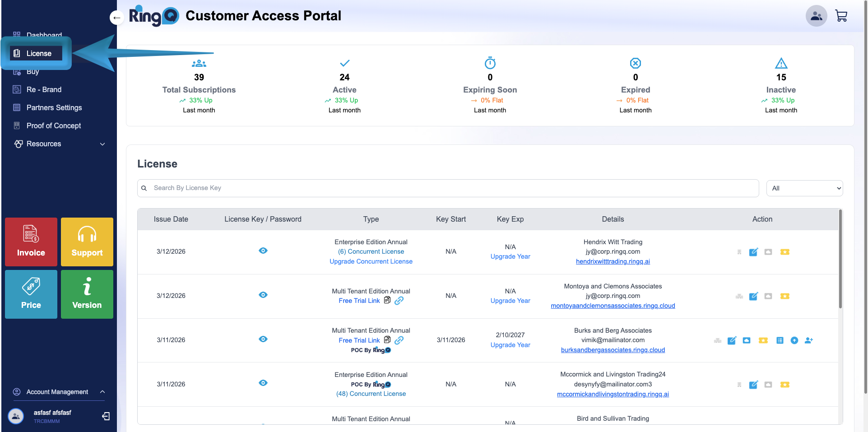This screenshot has width=868, height=432.
Task: Click the cloud icon for Burks and Berg Associates
Action: tap(747, 340)
